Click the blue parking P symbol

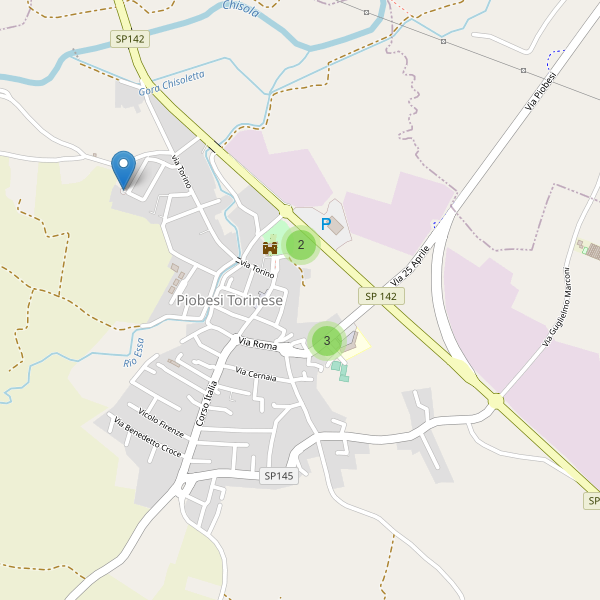pos(326,224)
